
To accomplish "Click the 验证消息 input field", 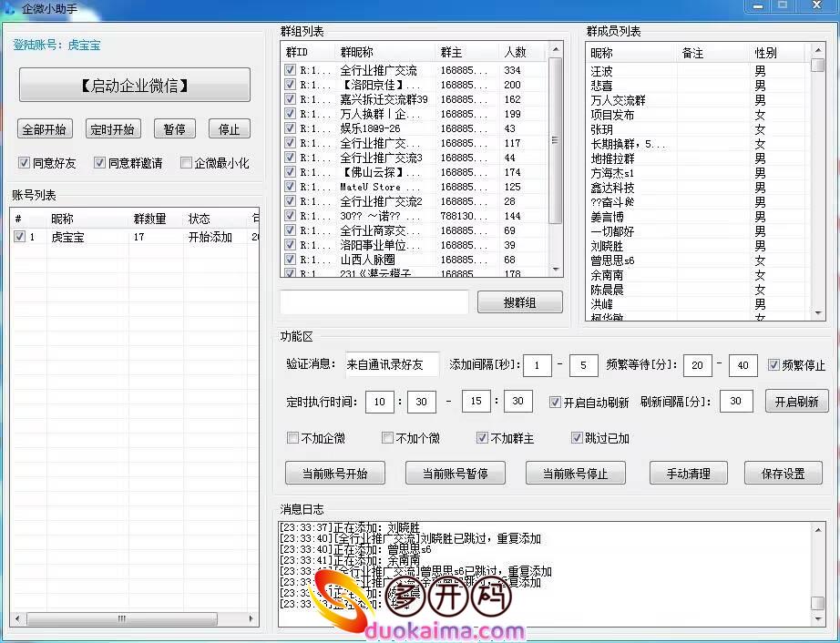I will click(392, 364).
